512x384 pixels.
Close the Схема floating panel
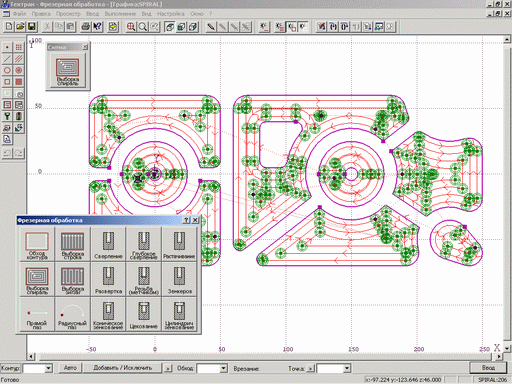pos(85,47)
